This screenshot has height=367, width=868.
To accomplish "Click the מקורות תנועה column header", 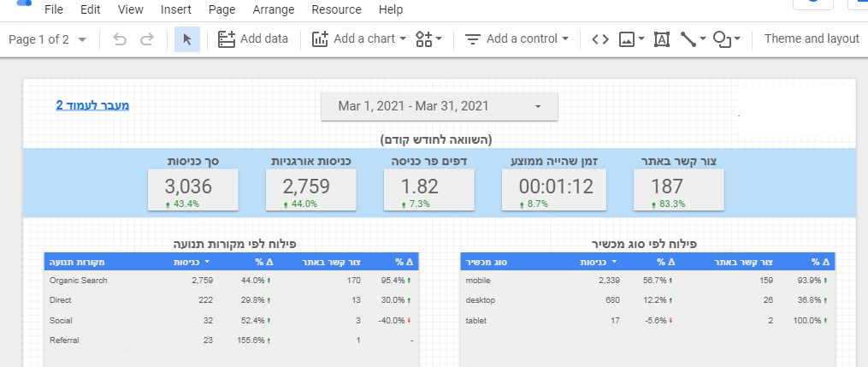I will (77, 262).
